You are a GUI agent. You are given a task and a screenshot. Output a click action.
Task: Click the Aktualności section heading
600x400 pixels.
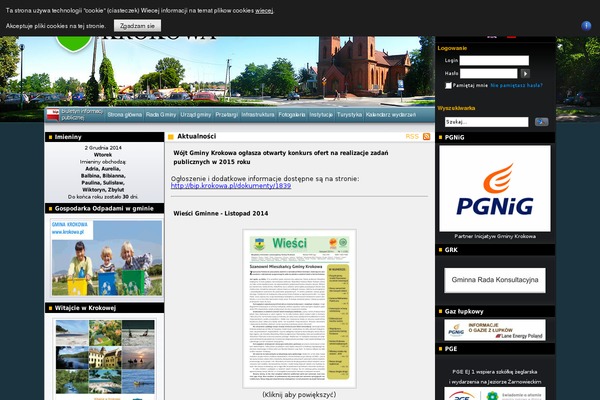pos(197,136)
